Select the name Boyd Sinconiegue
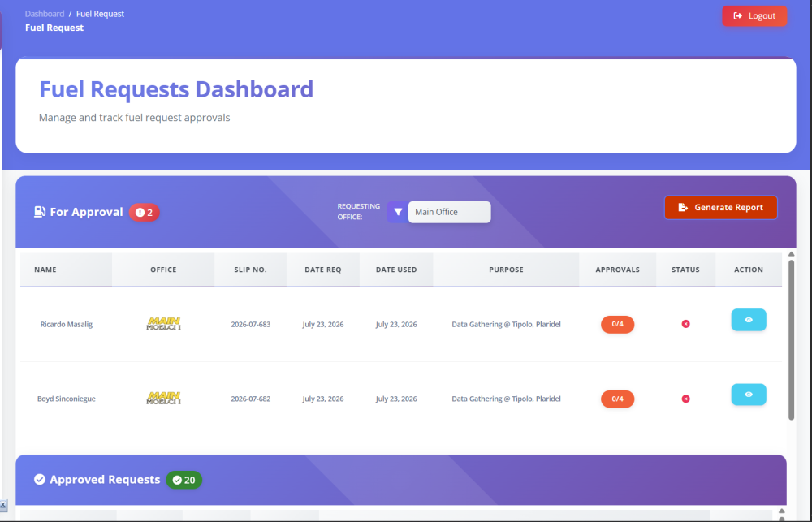812x522 pixels. (x=67, y=399)
